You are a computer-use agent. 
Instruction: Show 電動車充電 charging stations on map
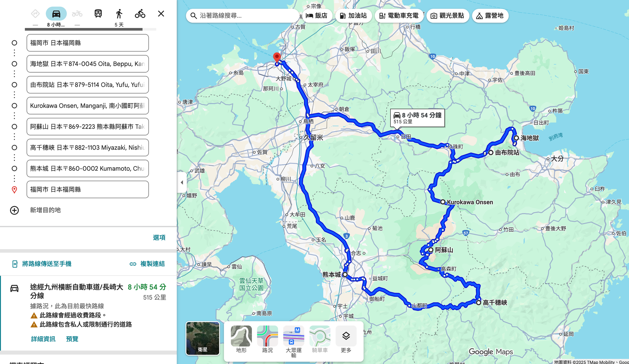tap(399, 15)
